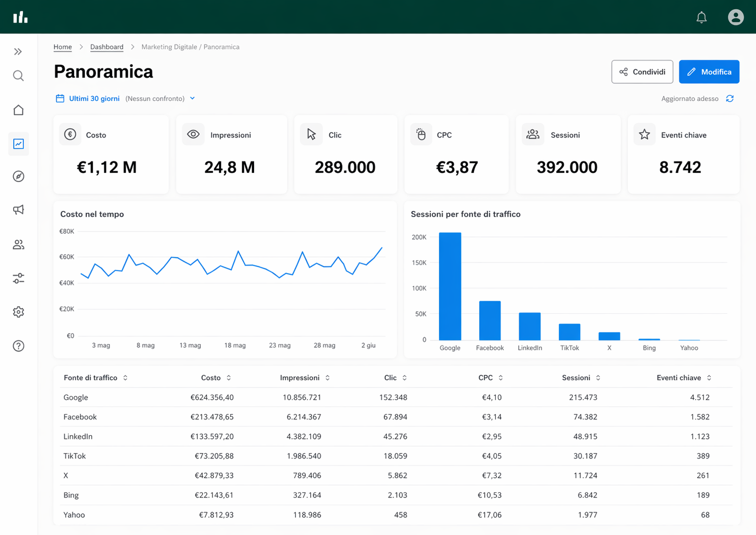The image size is (756, 535).
Task: Click the Google bar in sessions chart
Action: (x=450, y=287)
